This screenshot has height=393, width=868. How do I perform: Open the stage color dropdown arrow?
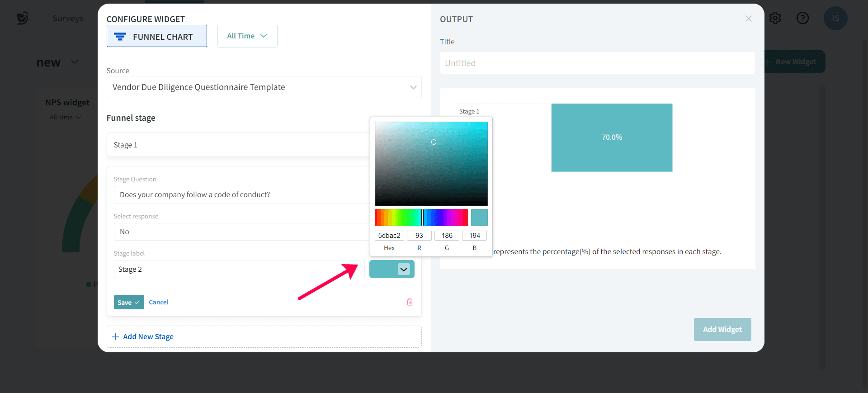click(x=403, y=270)
